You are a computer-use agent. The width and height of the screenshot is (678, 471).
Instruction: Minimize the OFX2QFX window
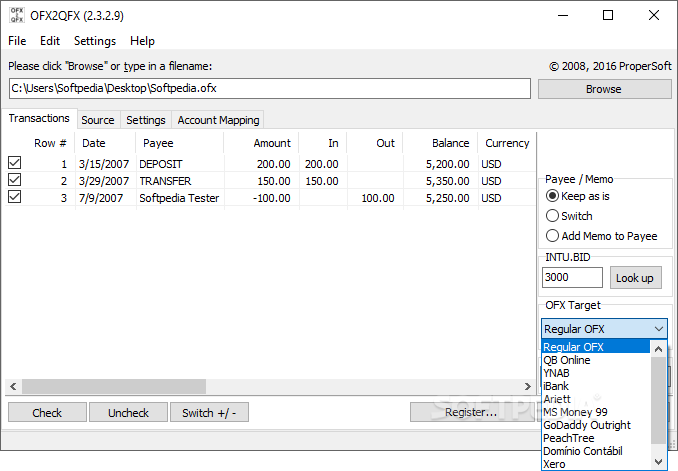tap(563, 16)
